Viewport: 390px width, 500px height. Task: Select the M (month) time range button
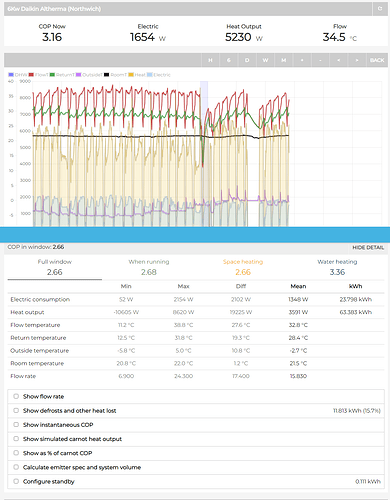pyautogui.click(x=284, y=60)
